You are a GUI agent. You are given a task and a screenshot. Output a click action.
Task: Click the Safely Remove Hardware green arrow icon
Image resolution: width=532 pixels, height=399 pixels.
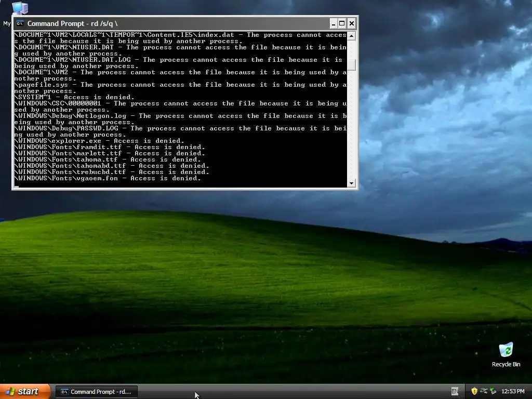pyautogui.click(x=493, y=391)
